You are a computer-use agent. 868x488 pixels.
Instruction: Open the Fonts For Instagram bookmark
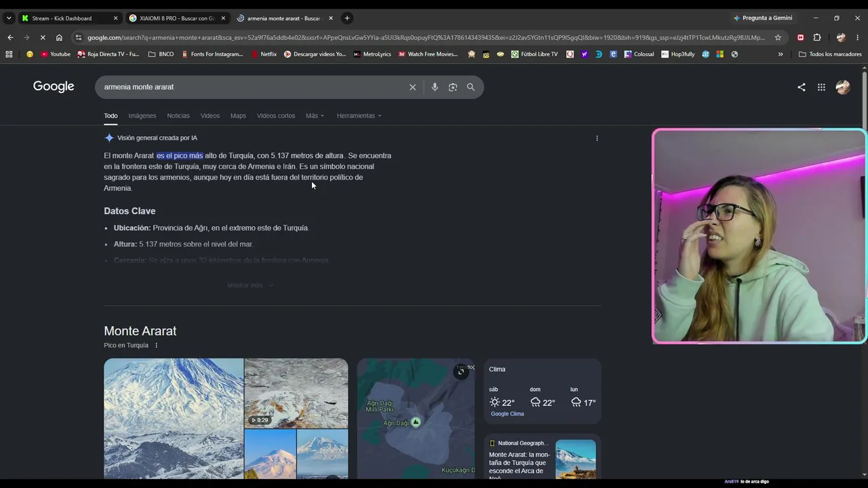(212, 54)
